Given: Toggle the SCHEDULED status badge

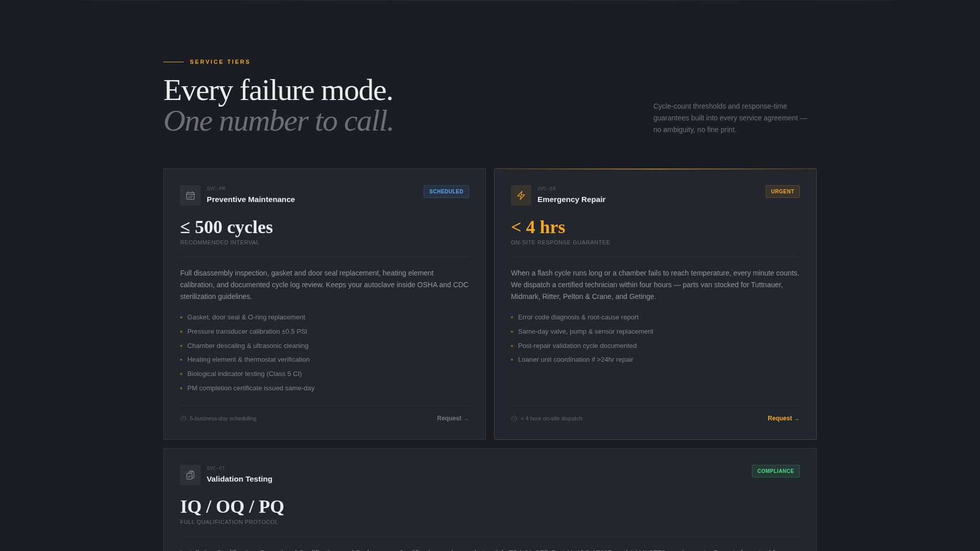Looking at the screenshot, I should click(446, 191).
